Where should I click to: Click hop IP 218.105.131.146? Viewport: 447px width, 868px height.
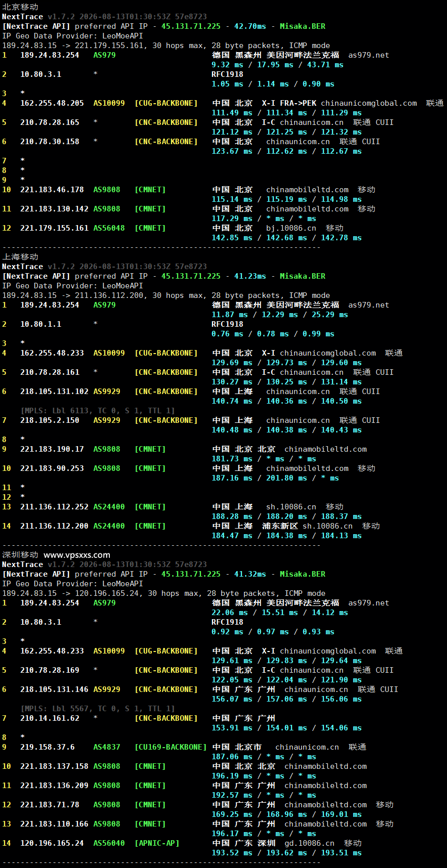[x=54, y=689]
